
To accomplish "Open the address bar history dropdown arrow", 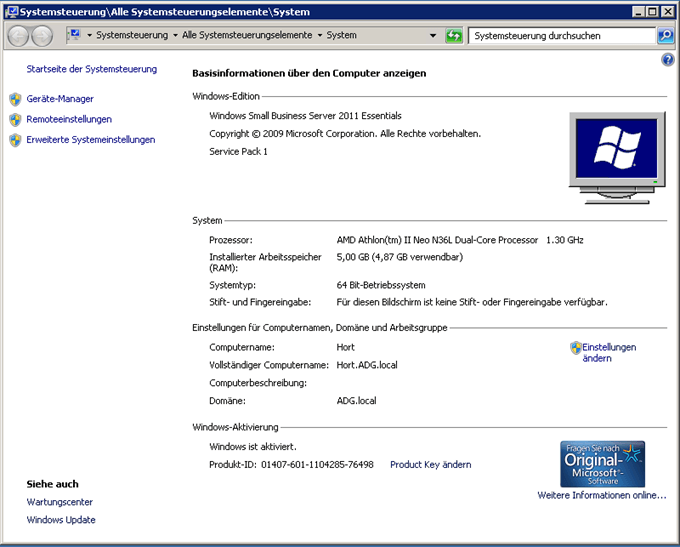I will (433, 36).
